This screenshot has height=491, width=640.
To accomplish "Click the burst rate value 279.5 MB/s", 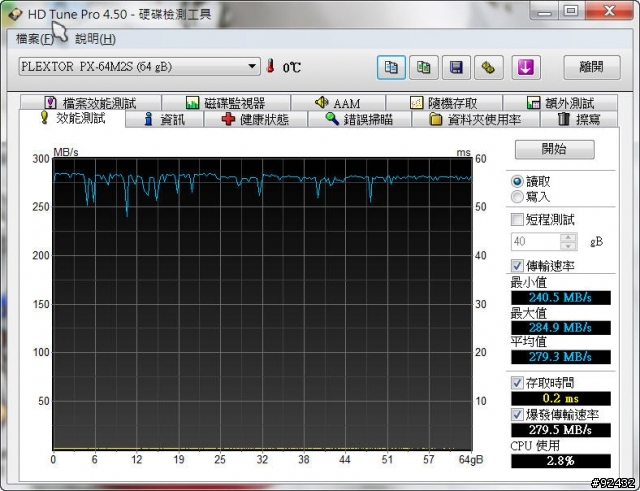I will 561,430.
